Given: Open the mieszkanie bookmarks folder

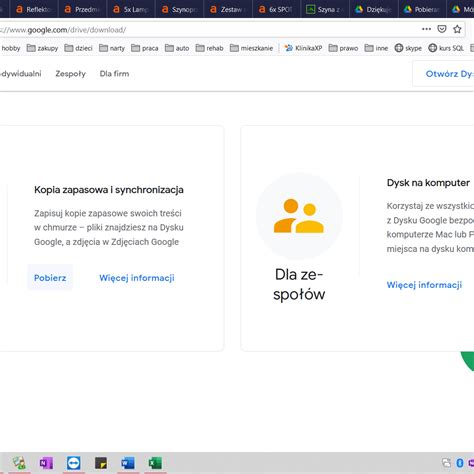Looking at the screenshot, I should tap(252, 48).
